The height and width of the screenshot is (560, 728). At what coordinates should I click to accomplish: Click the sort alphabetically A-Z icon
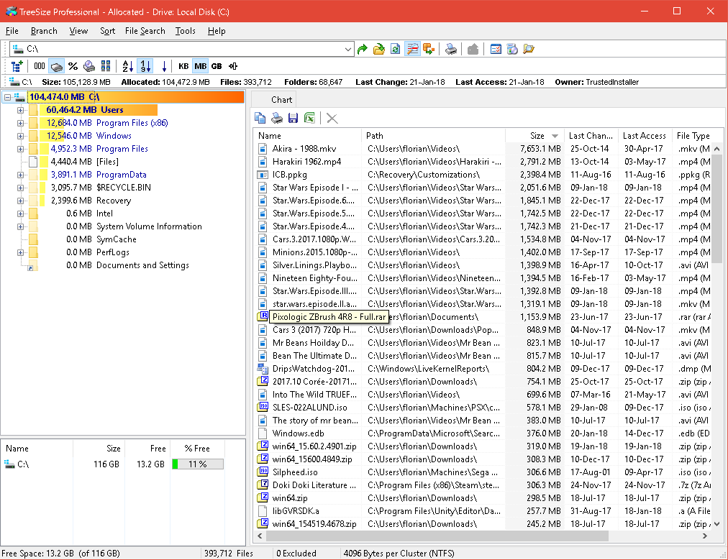coord(127,66)
